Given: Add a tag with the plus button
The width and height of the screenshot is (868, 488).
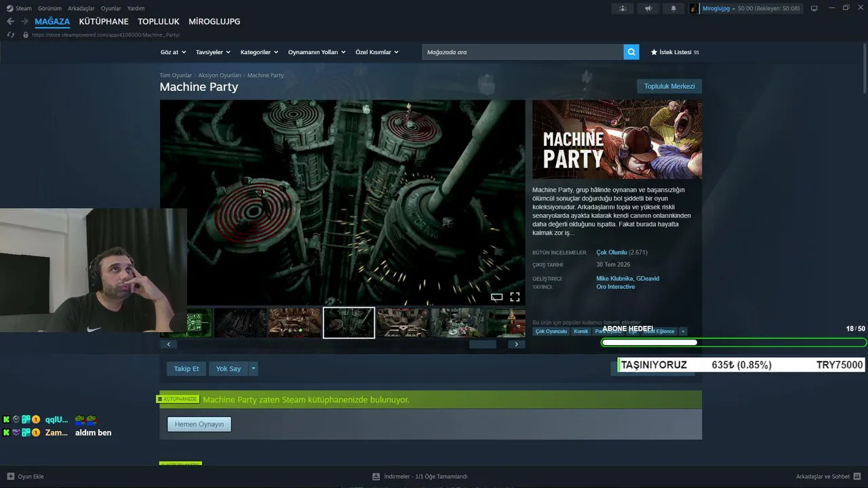Looking at the screenshot, I should point(683,331).
